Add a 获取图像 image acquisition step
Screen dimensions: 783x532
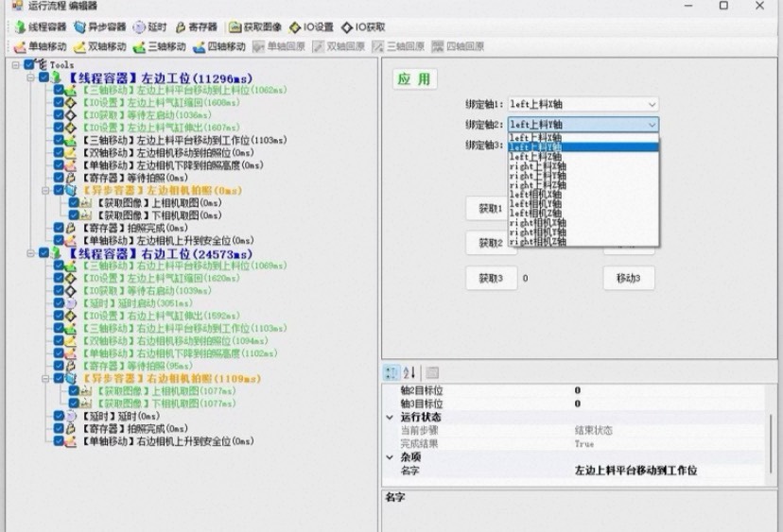[255, 27]
